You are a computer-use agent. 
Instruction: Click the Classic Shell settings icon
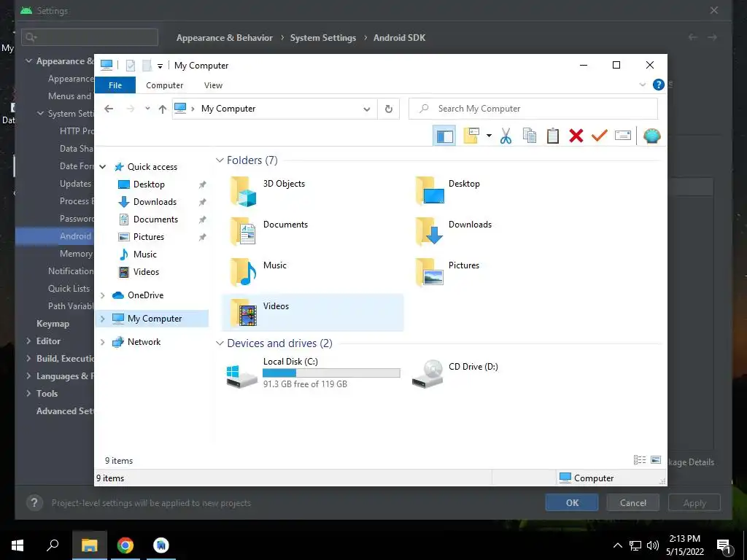[x=651, y=136]
